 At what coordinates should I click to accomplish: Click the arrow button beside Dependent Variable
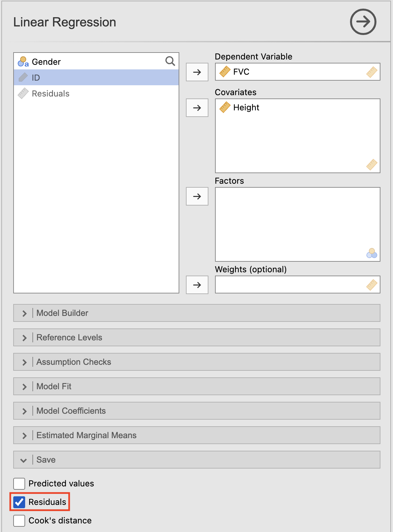197,72
